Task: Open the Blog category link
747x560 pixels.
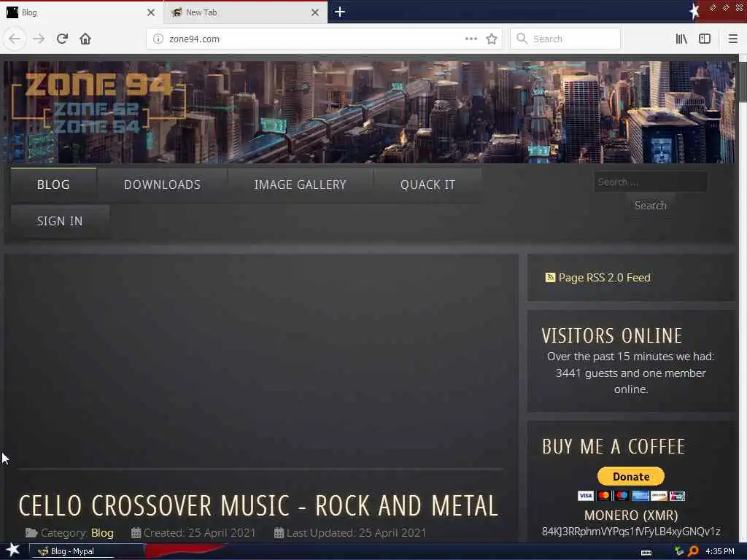Action: pos(102,533)
